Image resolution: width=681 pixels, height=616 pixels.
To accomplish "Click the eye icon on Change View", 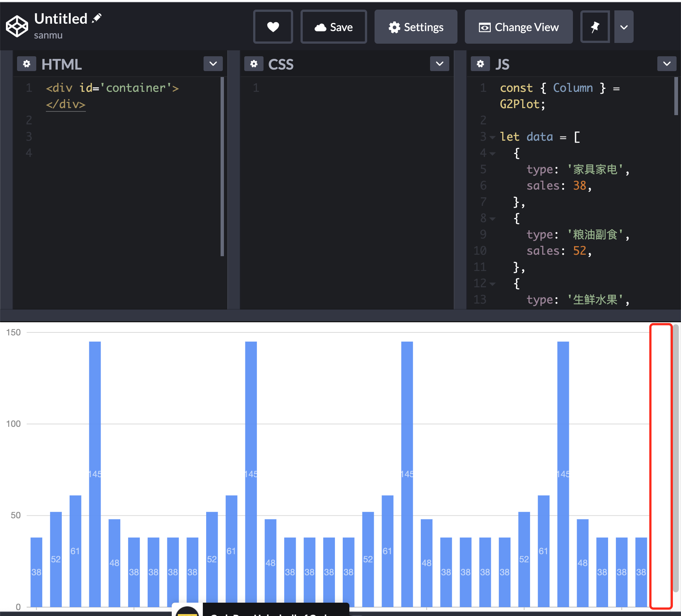I will 485,27.
